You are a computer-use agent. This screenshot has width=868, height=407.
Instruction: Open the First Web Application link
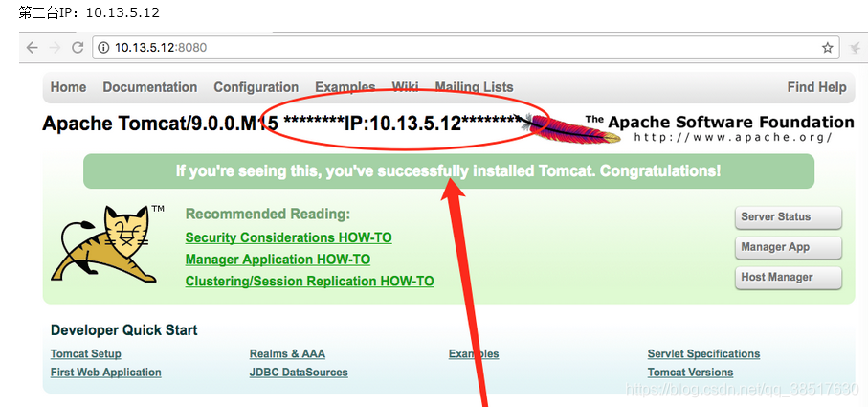coord(105,373)
